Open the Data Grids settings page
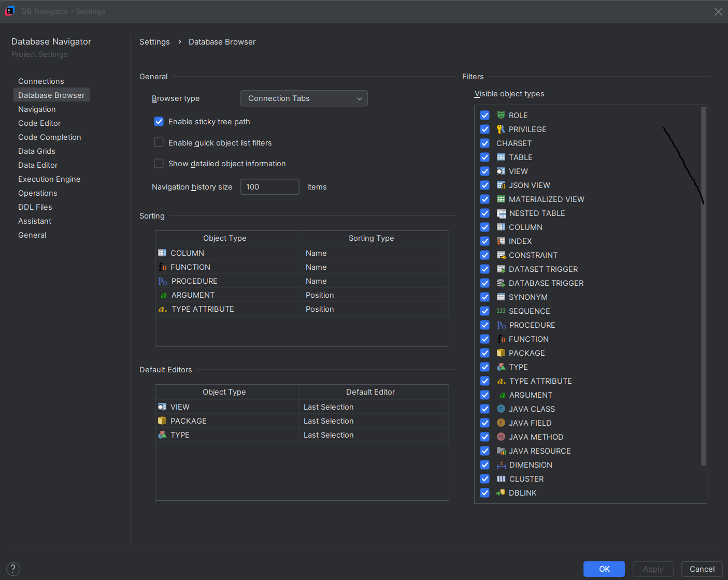 tap(37, 151)
